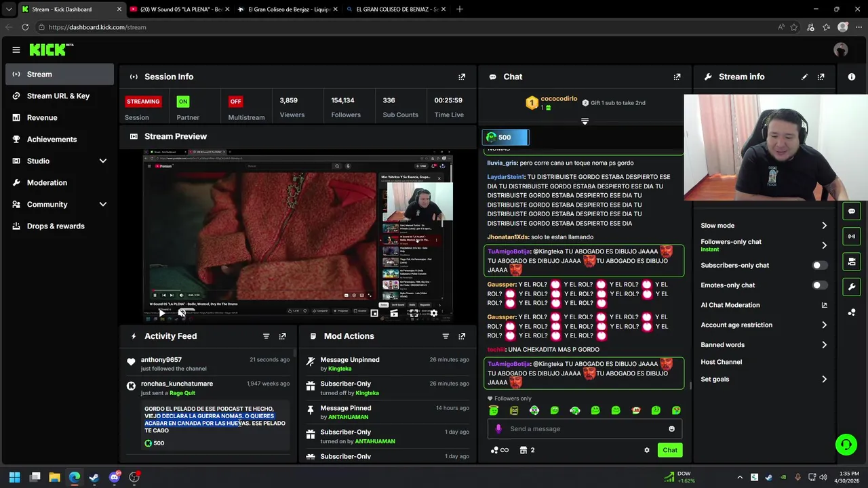Open Moderation in sidebar

click(60, 182)
